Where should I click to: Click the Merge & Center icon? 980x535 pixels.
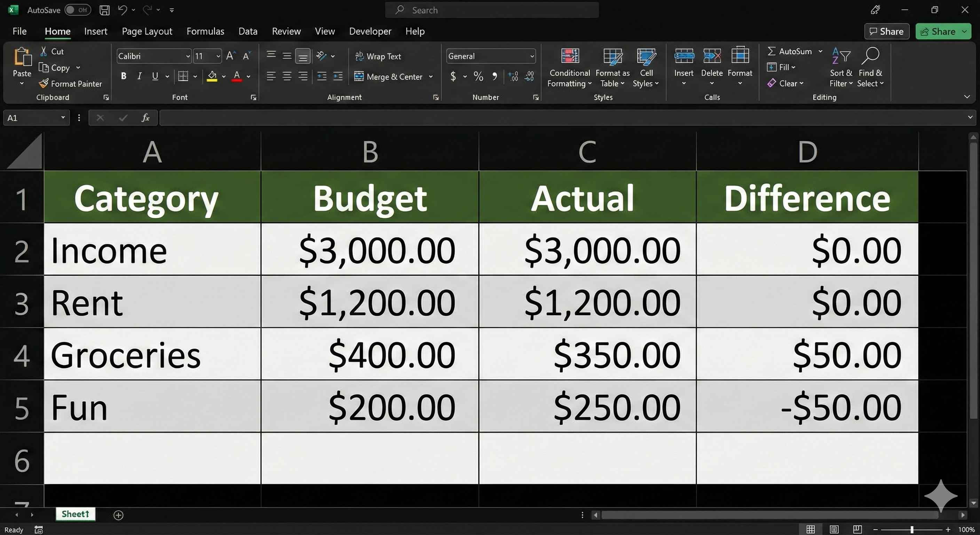pos(359,77)
